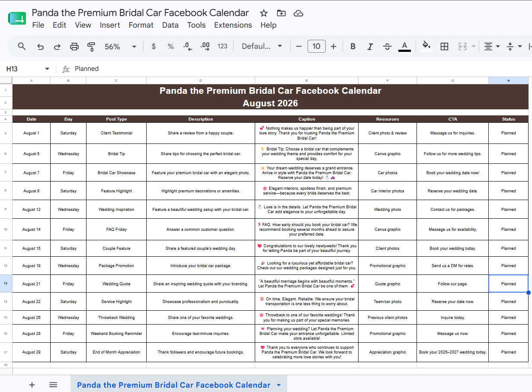Add a new sheet with plus button
The image size is (532, 392).
coord(32,385)
